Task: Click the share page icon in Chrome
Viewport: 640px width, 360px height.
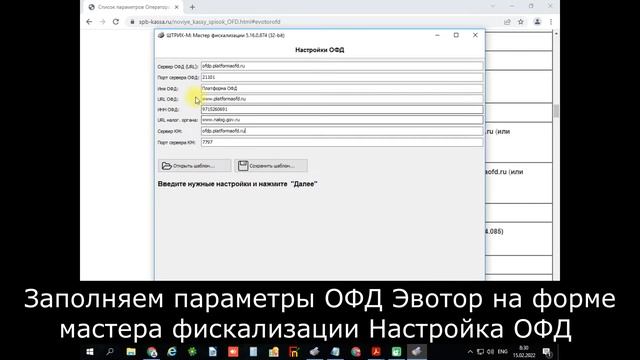Action: [x=507, y=22]
